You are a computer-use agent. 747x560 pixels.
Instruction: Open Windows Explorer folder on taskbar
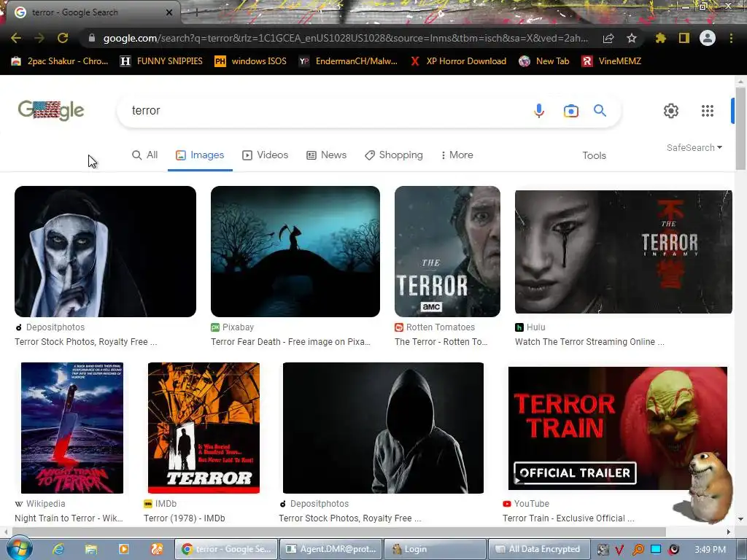tap(91, 549)
